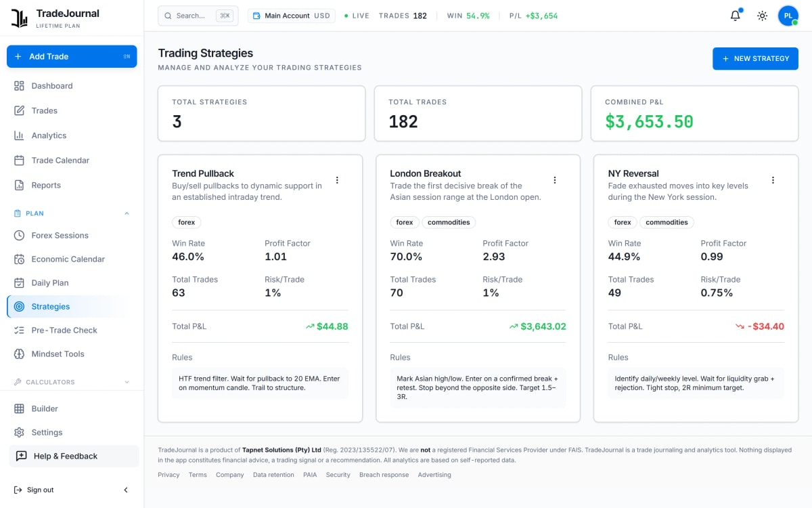Open Trend Pullback options menu
812x508 pixels.
point(337,180)
